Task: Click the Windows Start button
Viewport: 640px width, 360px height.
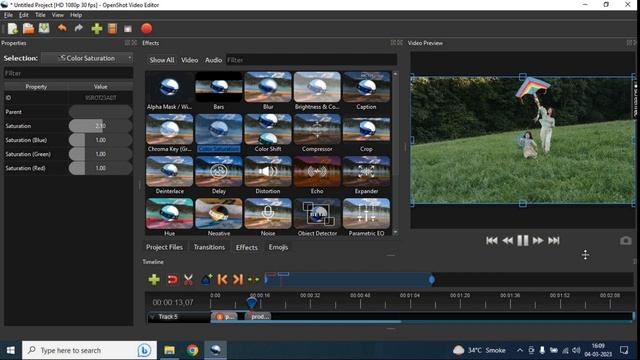Action: [11, 350]
